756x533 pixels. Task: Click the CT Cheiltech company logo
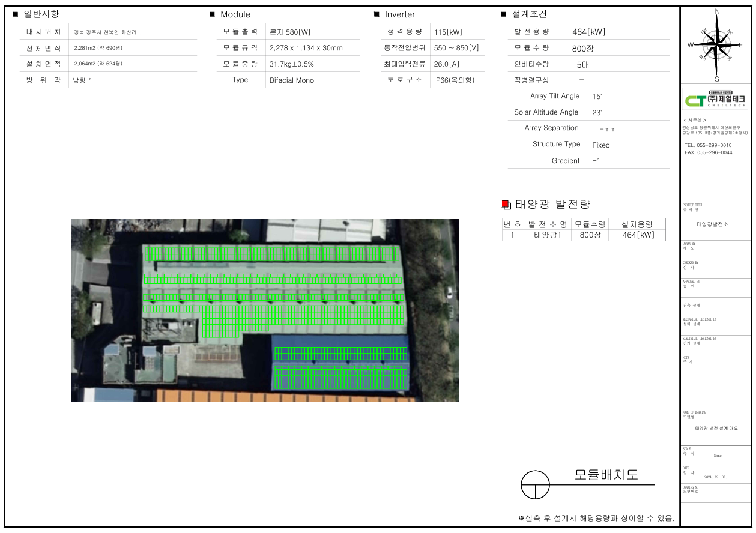[x=716, y=99]
